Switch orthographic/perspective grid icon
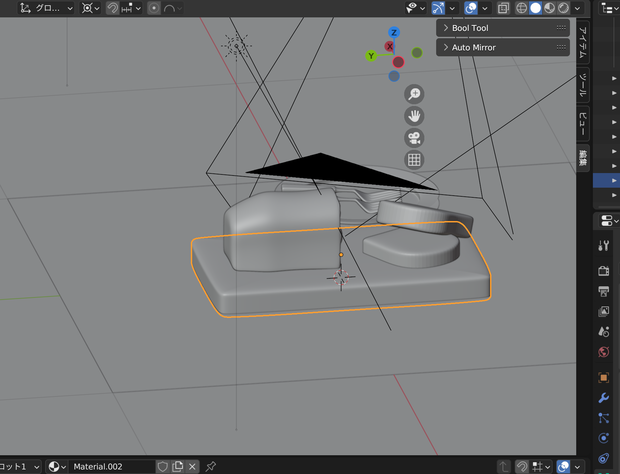Image resolution: width=620 pixels, height=474 pixels. [x=414, y=160]
